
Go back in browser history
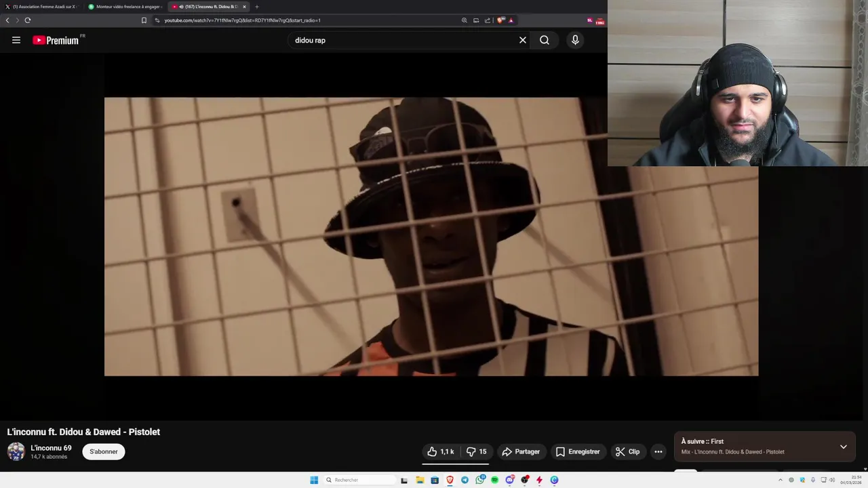pyautogui.click(x=7, y=20)
